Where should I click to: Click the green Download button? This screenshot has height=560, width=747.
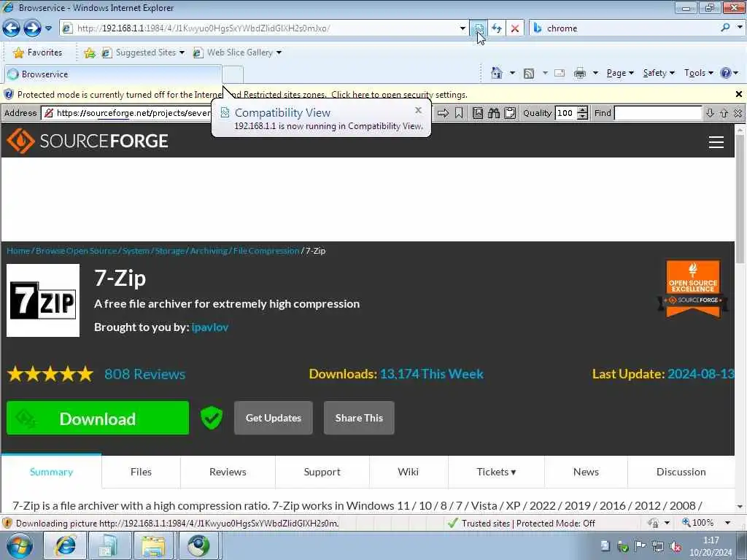[x=98, y=418]
